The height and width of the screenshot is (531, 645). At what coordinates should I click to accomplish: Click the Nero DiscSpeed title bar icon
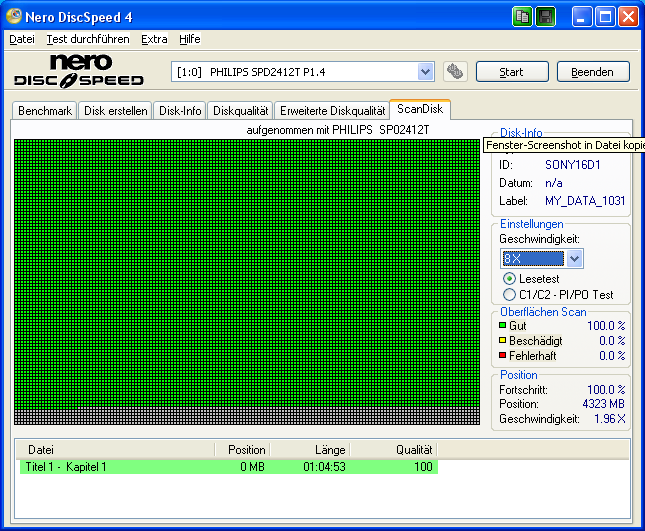click(15, 17)
